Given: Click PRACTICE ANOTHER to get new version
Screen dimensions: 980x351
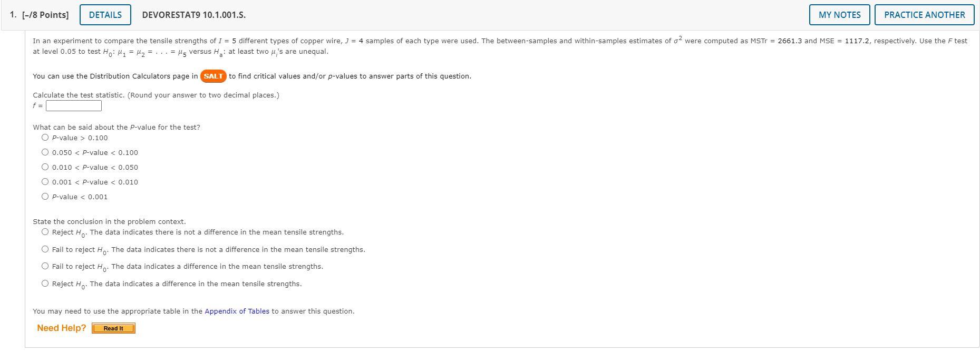Looking at the screenshot, I should pyautogui.click(x=925, y=15).
